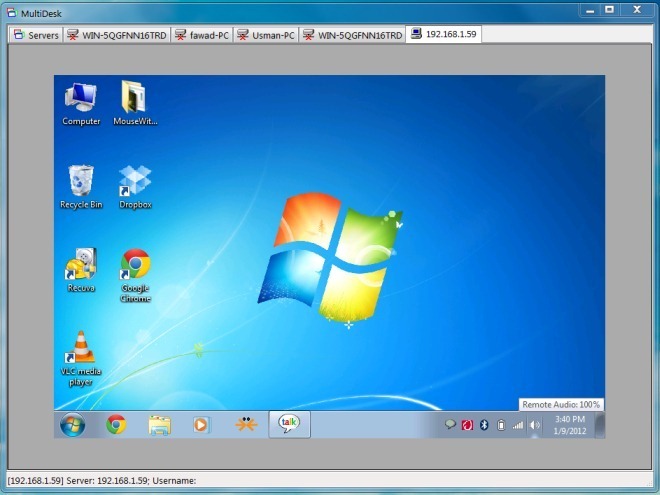This screenshot has height=495, width=660.
Task: Click the orange insect-shaped taskbar icon
Action: pyautogui.click(x=246, y=424)
